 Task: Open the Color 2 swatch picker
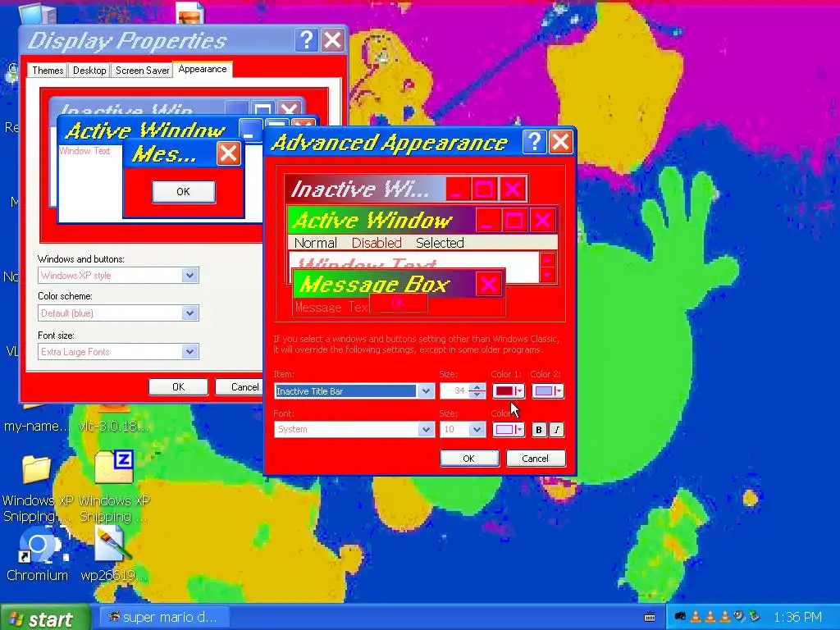pyautogui.click(x=547, y=391)
